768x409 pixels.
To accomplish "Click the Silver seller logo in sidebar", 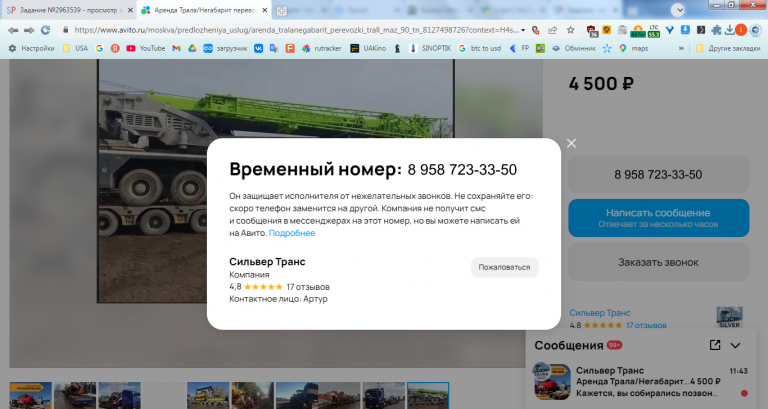I will [729, 317].
